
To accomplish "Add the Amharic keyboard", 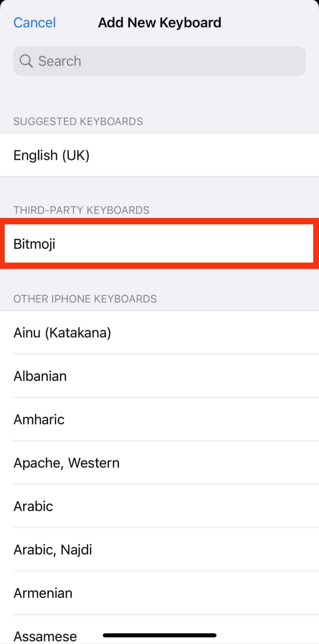I will 159,419.
